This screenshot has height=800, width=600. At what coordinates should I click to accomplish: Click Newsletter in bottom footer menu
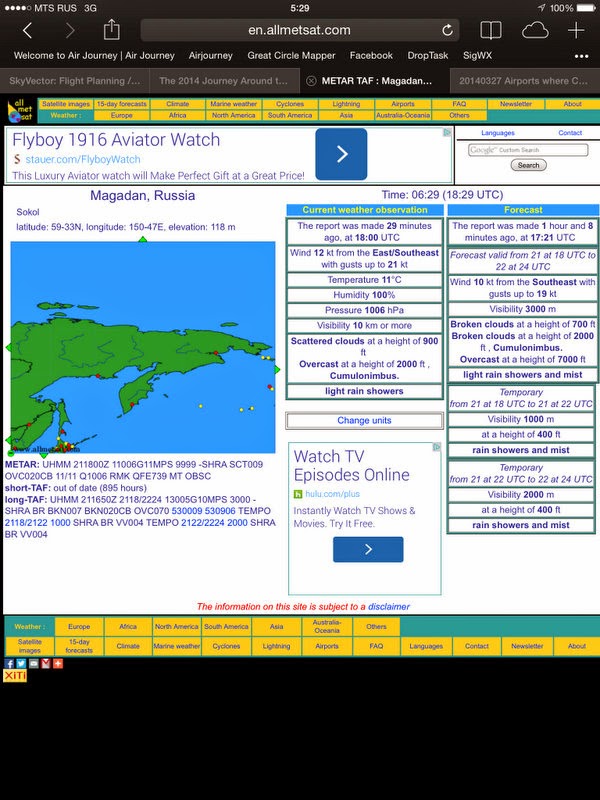pos(527,646)
